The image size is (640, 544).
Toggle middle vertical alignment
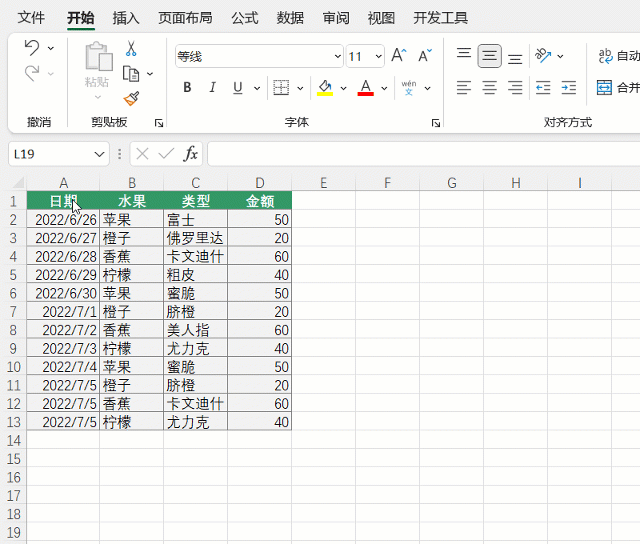pyautogui.click(x=489, y=56)
